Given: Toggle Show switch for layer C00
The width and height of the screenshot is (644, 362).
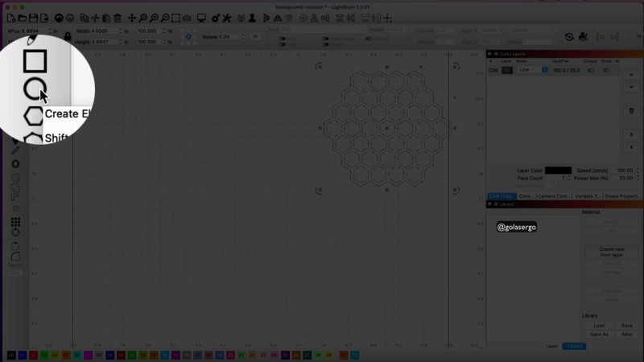Looking at the screenshot, I should tap(607, 70).
